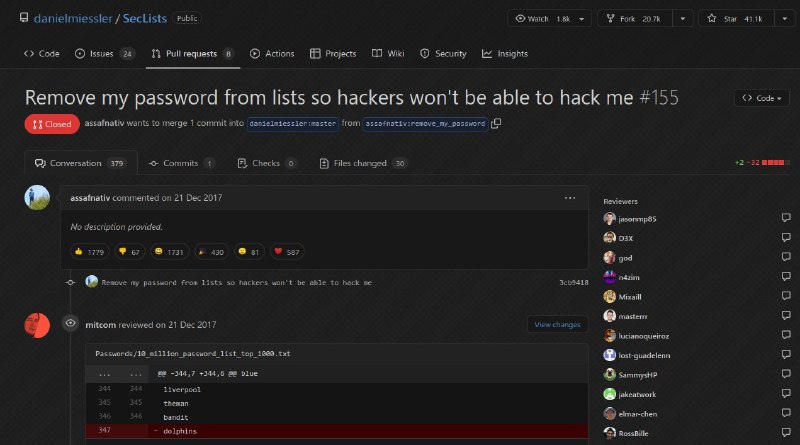Toggle the thumbs up reaction 1779
Image resolution: width=800 pixels, height=445 pixels.
(x=89, y=252)
